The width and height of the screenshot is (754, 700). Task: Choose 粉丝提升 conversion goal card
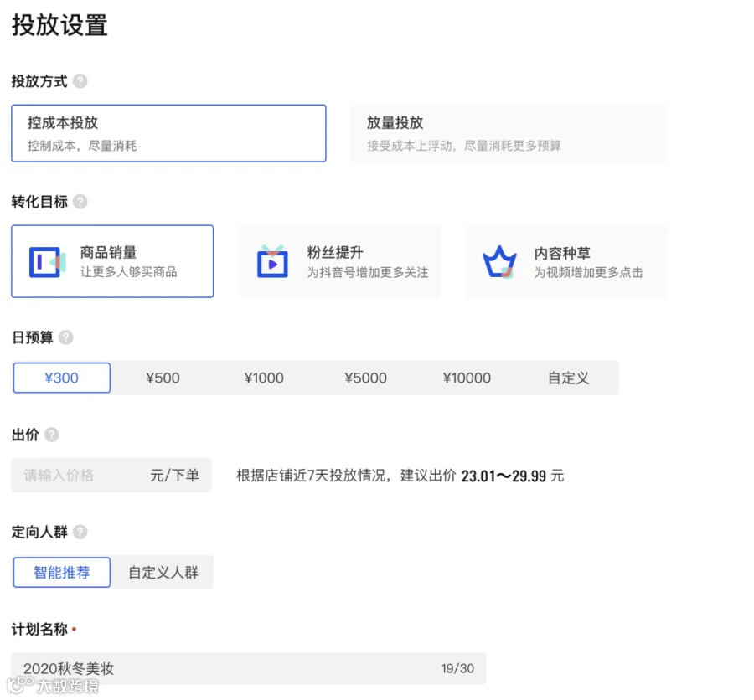339,261
